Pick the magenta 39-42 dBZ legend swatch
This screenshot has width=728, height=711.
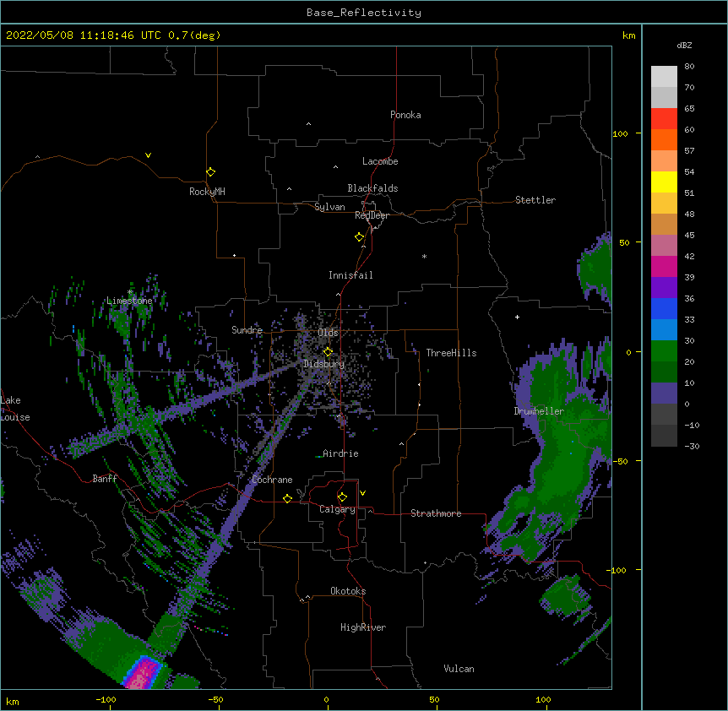pyautogui.click(x=664, y=266)
